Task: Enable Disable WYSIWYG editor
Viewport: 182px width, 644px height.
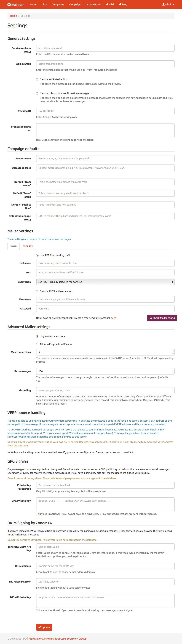Action: 37,79
